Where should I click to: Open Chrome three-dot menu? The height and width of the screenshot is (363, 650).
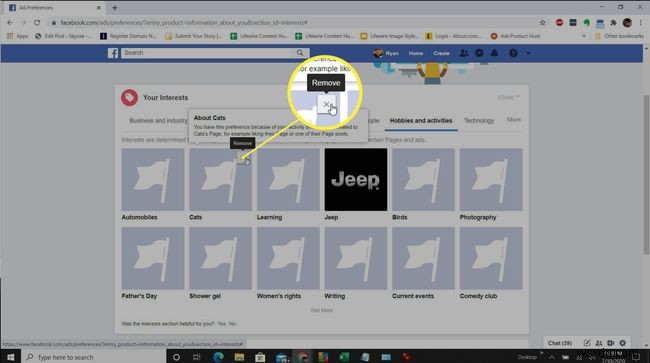coord(641,22)
